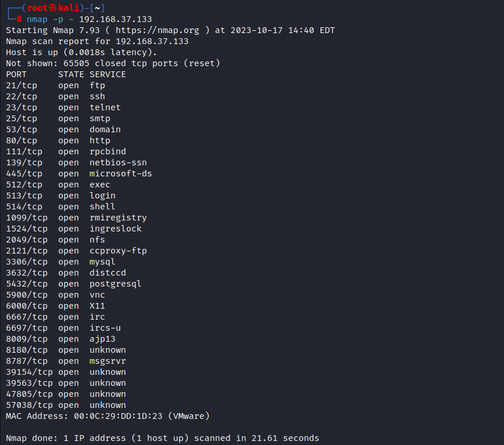This screenshot has height=445, width=504.
Task: Click the X11 service name
Action: click(x=97, y=306)
